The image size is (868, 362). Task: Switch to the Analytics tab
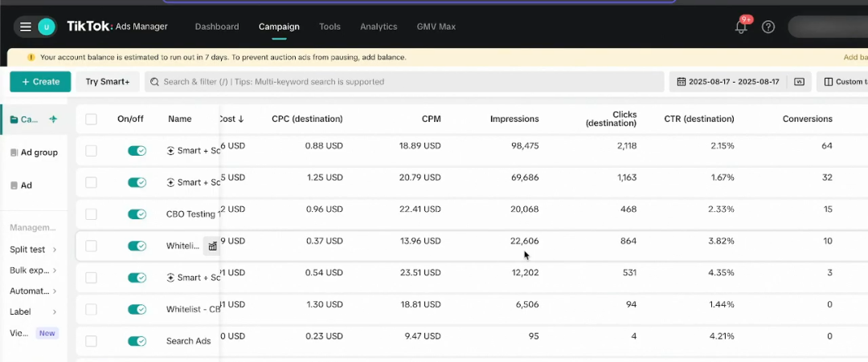click(379, 26)
